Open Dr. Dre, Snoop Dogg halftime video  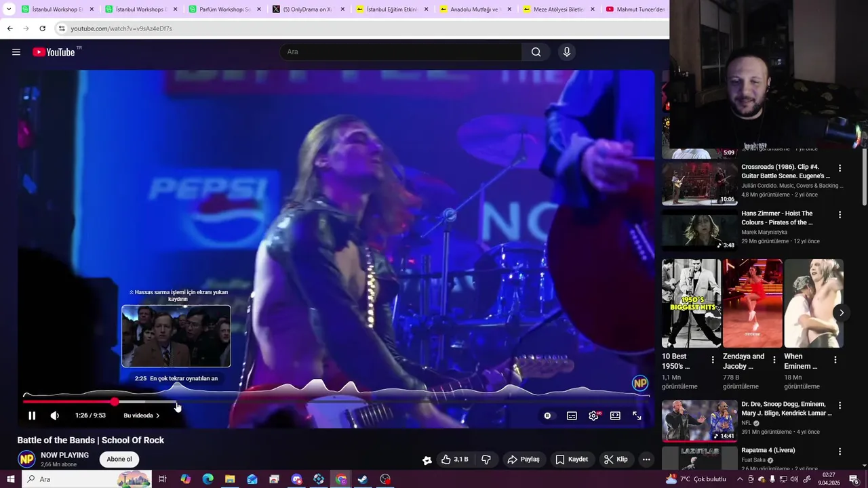pyautogui.click(x=787, y=409)
